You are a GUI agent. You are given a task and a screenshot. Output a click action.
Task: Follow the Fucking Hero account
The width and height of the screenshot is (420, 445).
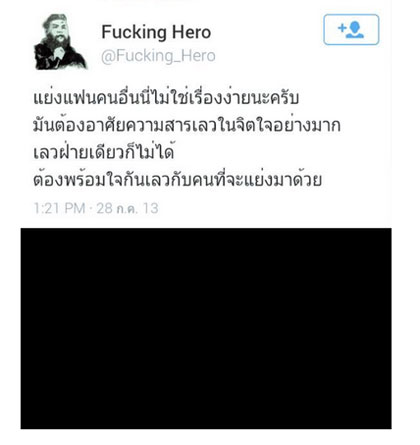pos(351,29)
